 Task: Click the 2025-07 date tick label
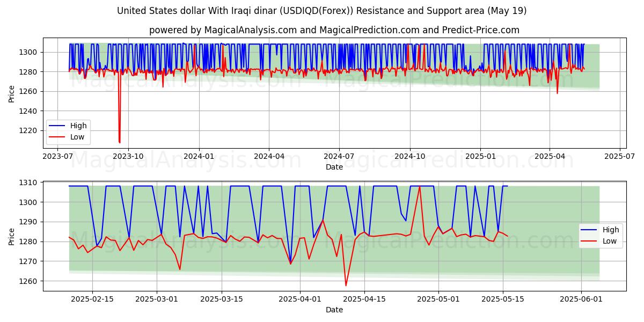(x=620, y=157)
